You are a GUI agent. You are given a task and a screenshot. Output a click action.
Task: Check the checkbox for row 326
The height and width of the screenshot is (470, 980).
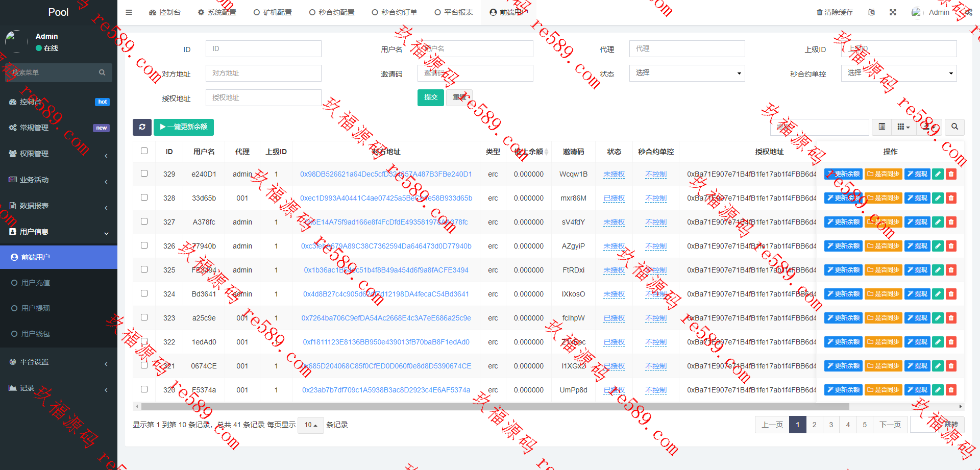pos(144,245)
